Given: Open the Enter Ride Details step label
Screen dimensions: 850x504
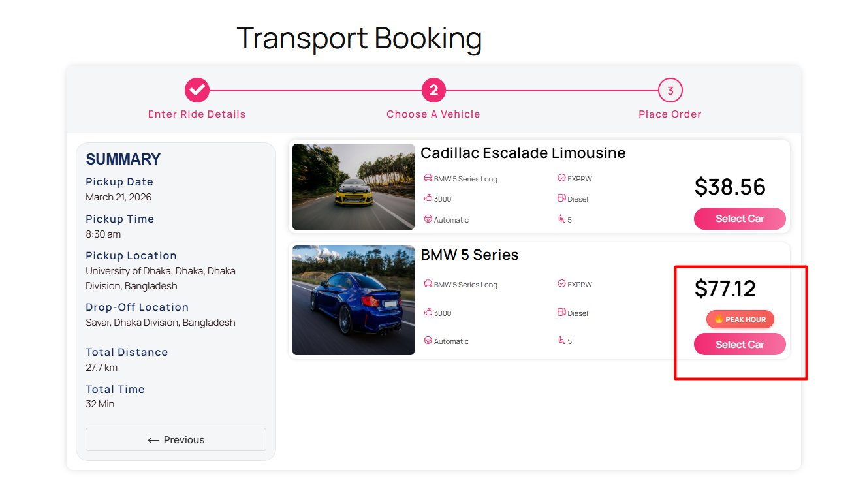Looking at the screenshot, I should (197, 114).
